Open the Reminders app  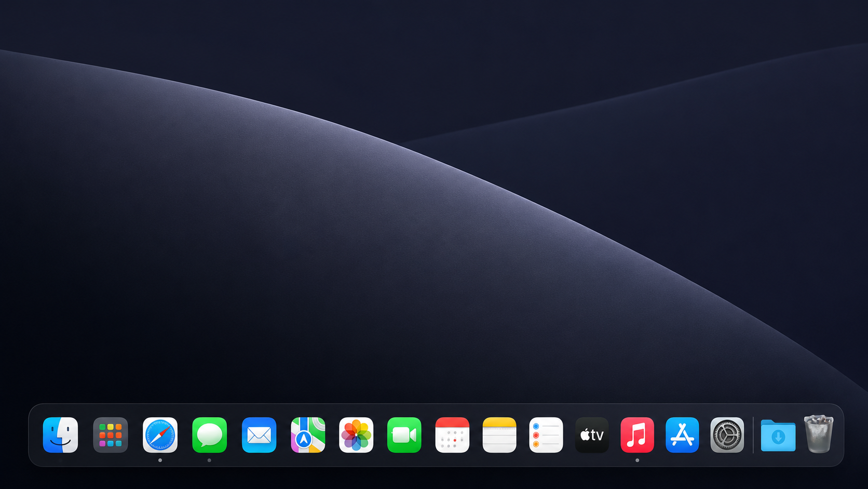point(546,435)
